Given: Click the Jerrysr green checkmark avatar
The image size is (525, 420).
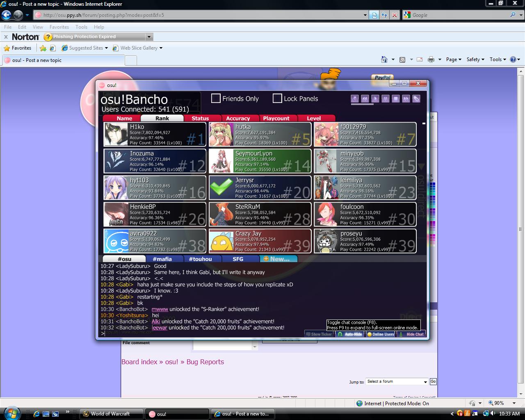Looking at the screenshot, I should click(x=221, y=188).
